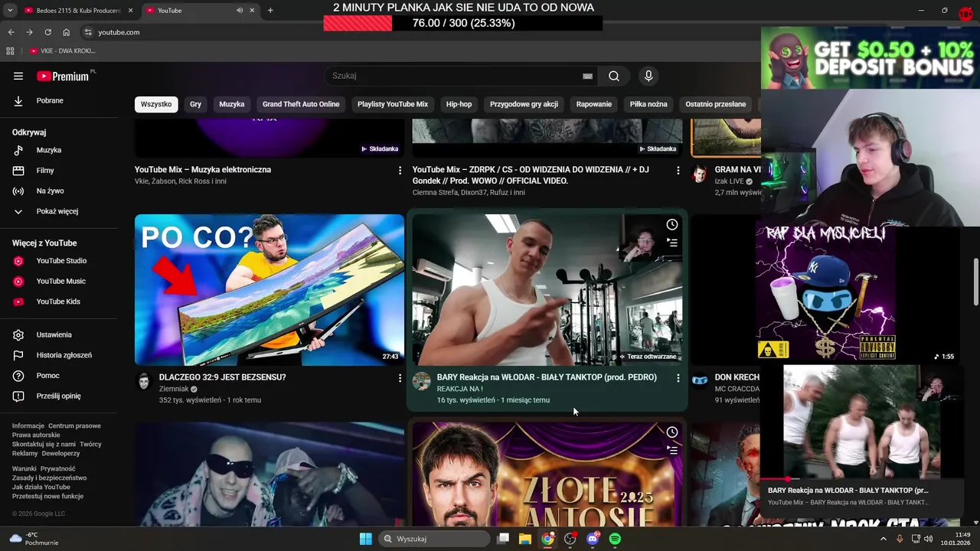
Task: Start voice search with microphone icon
Action: pos(648,76)
